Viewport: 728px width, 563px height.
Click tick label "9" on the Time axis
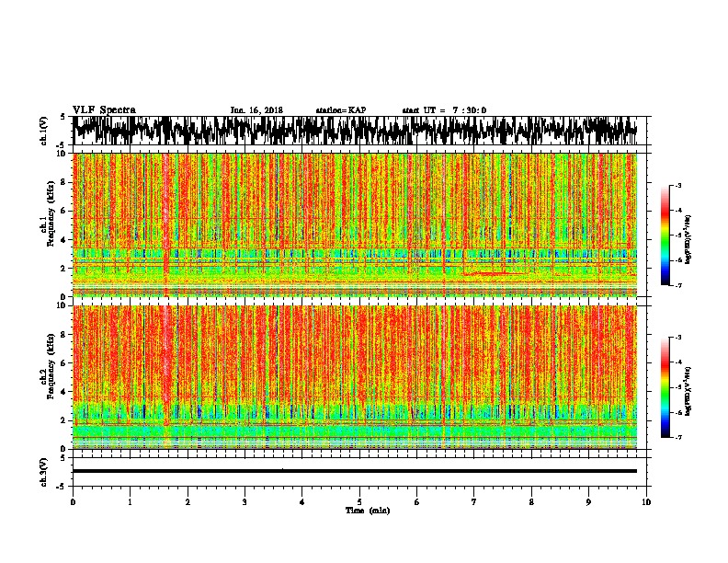[x=588, y=502]
